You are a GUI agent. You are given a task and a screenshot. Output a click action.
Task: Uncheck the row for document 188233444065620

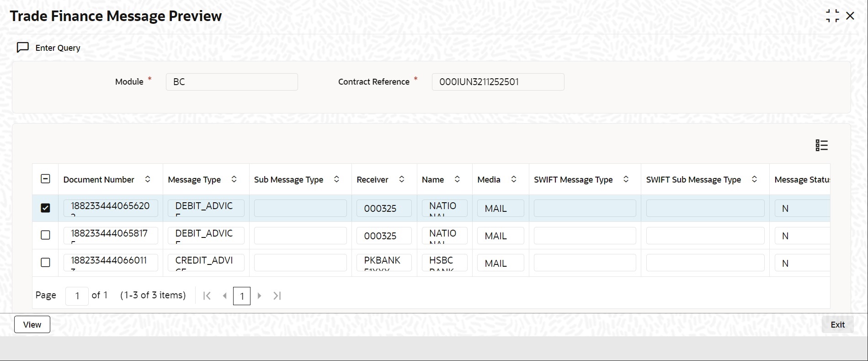[x=45, y=208]
